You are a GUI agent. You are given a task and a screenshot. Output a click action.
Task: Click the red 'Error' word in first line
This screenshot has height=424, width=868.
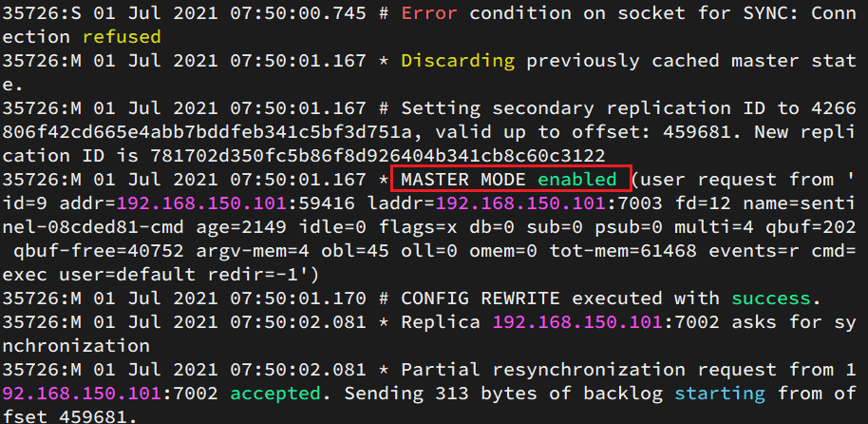pos(429,13)
